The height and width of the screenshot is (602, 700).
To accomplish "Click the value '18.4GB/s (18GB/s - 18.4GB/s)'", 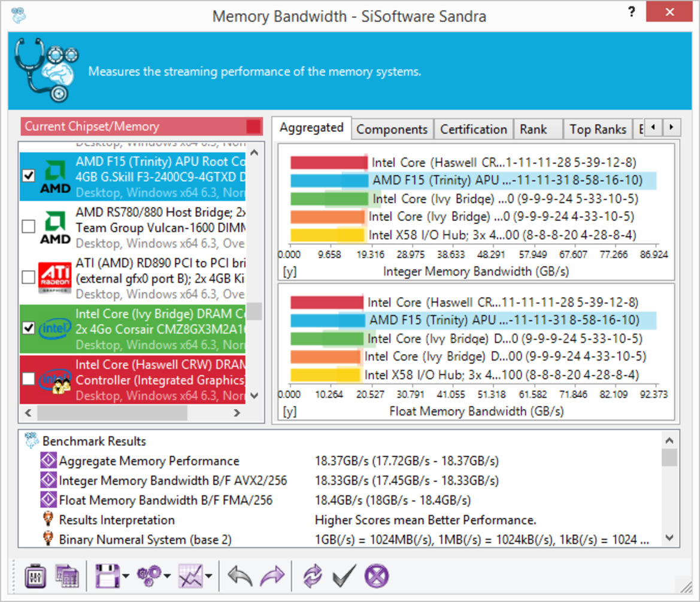I will point(393,500).
